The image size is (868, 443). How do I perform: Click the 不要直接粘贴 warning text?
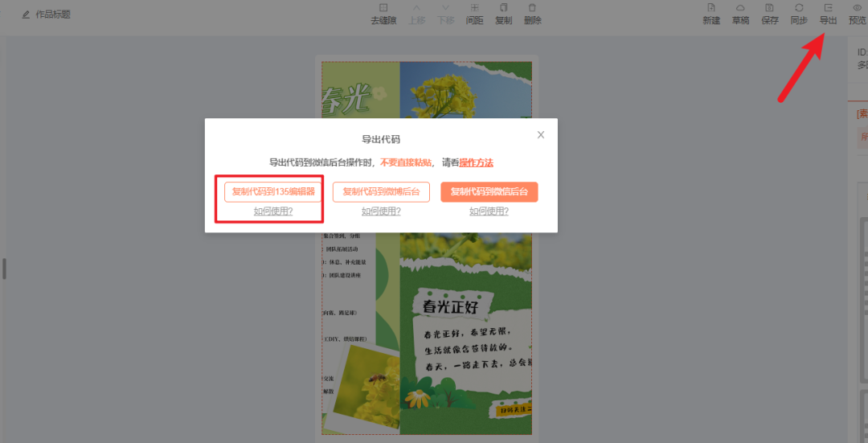(406, 162)
